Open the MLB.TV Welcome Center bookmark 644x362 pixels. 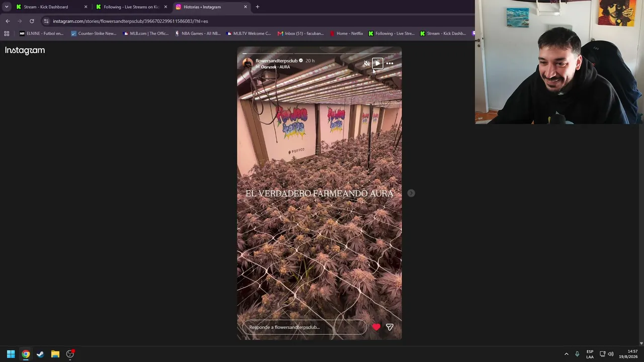(x=249, y=34)
